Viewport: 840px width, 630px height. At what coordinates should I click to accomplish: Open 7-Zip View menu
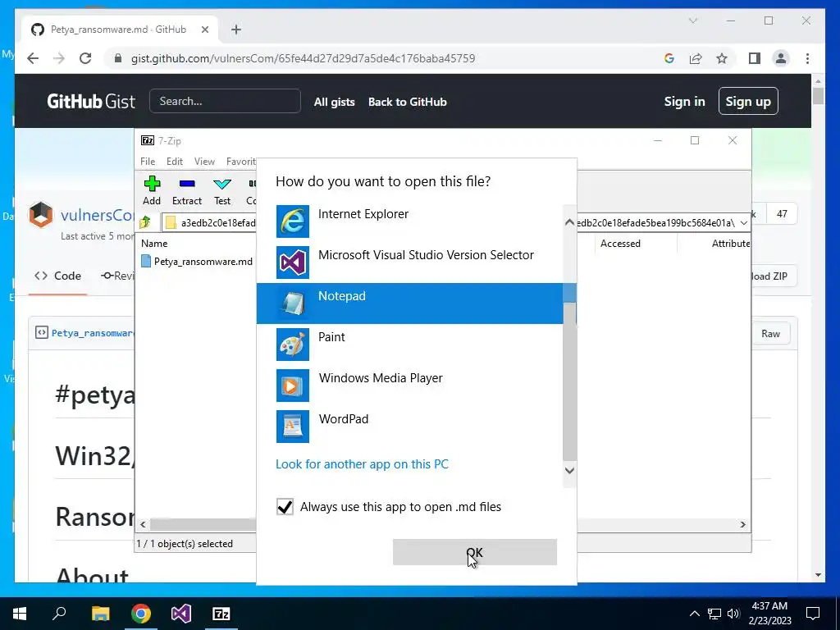pyautogui.click(x=204, y=162)
